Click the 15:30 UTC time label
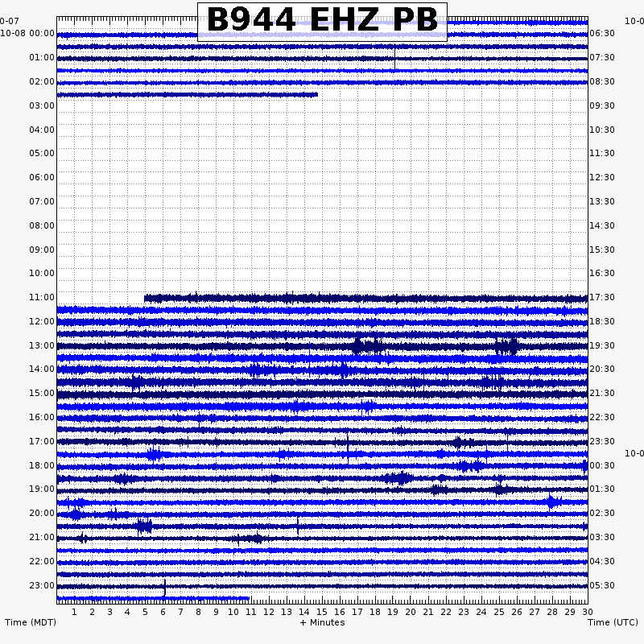This screenshot has height=644, width=644. click(x=602, y=250)
